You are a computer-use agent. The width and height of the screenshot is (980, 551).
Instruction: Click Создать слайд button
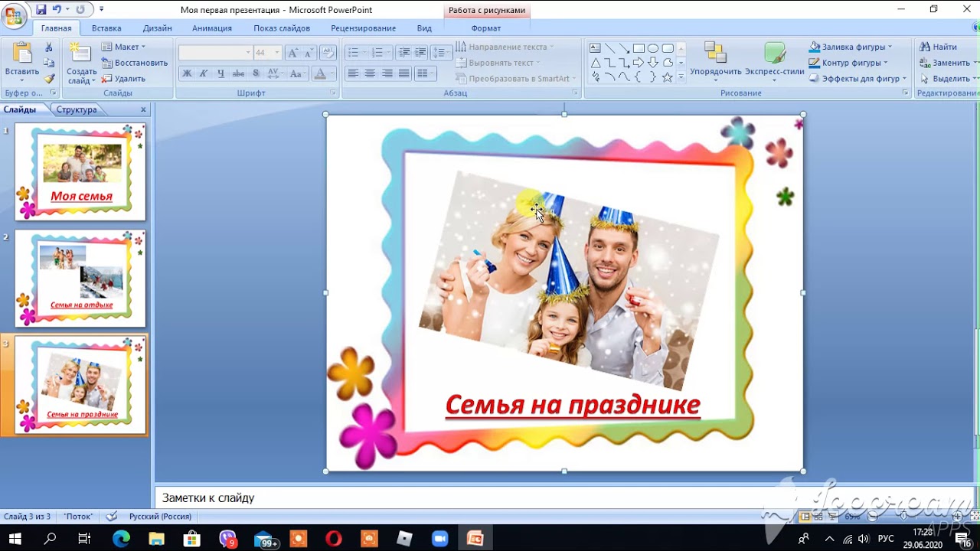pyautogui.click(x=81, y=63)
